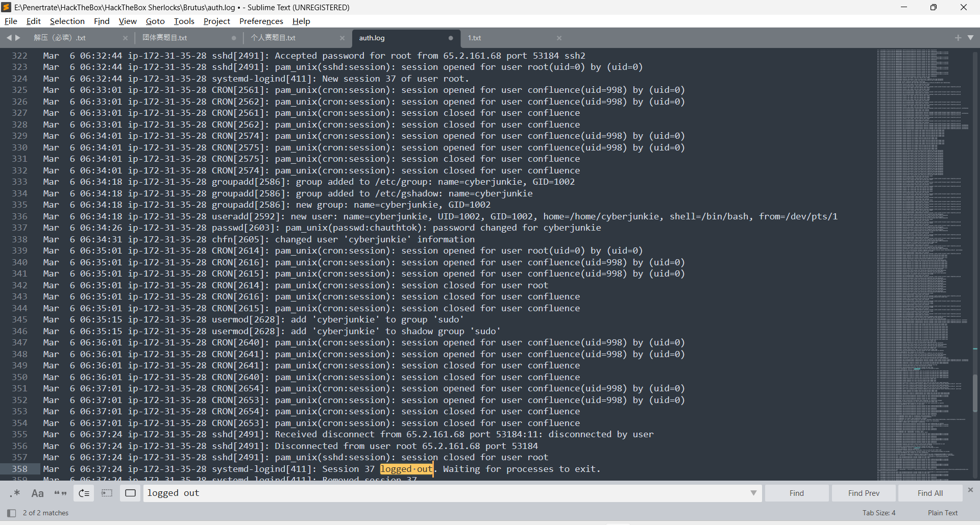Toggle whole word matching option
Viewport: 980px width, 525px height.
60,493
